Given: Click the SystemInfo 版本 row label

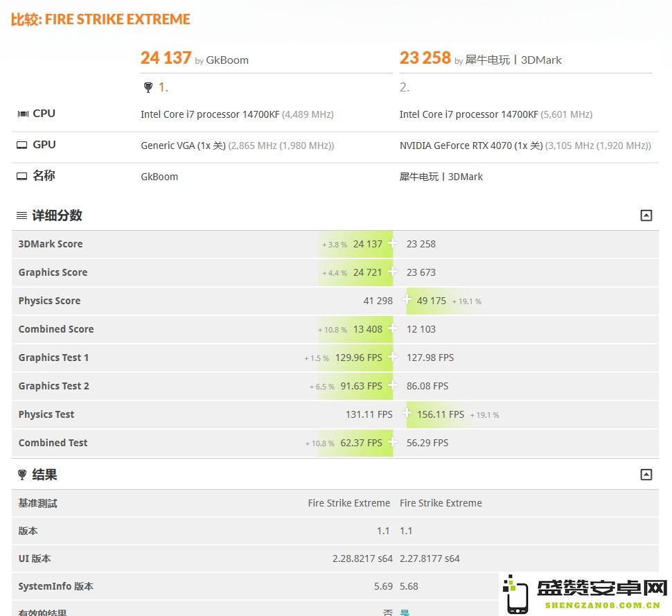Looking at the screenshot, I should [x=55, y=586].
